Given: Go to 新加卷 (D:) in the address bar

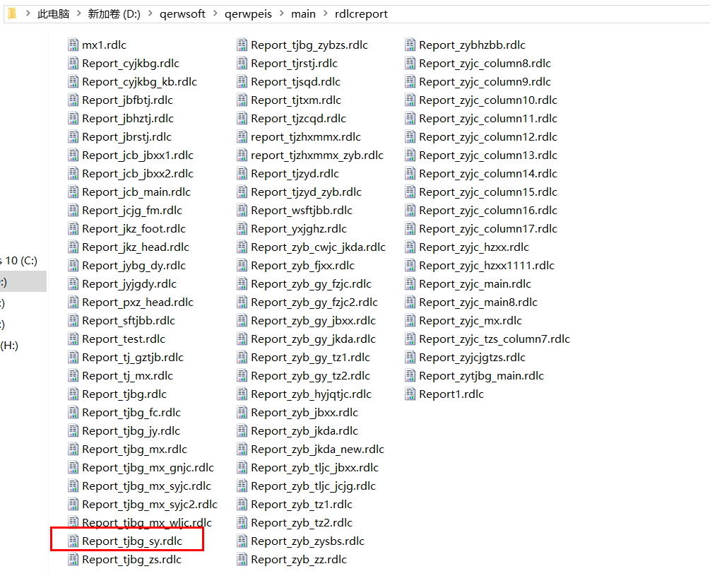Looking at the screenshot, I should click(114, 14).
